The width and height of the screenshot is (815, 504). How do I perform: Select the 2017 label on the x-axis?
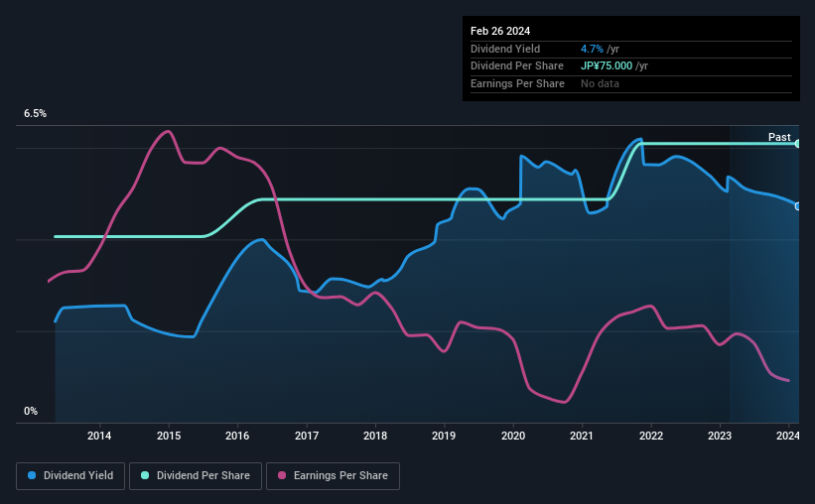click(307, 436)
